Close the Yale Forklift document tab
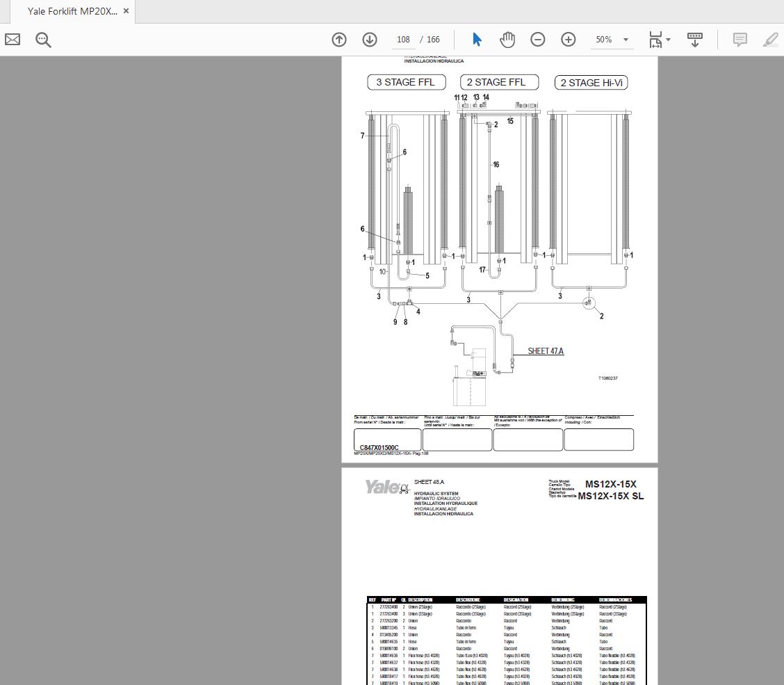The image size is (784, 685). (x=126, y=10)
